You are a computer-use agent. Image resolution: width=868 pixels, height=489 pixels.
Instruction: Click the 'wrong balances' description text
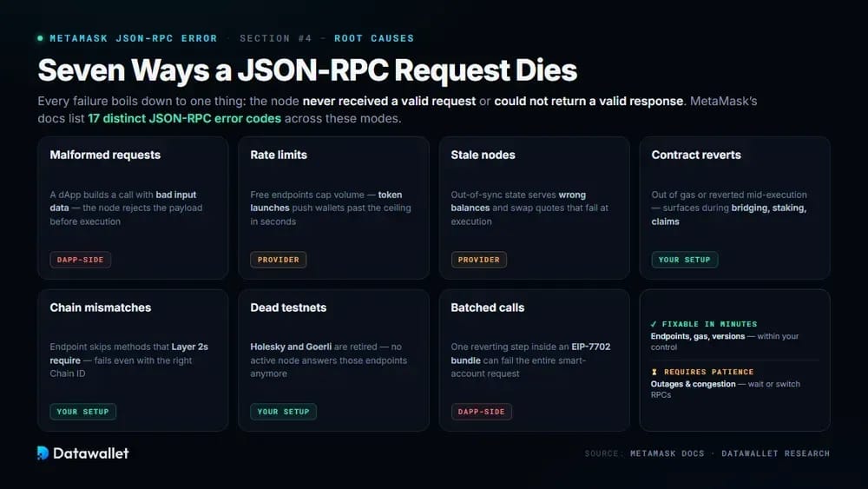(x=518, y=201)
